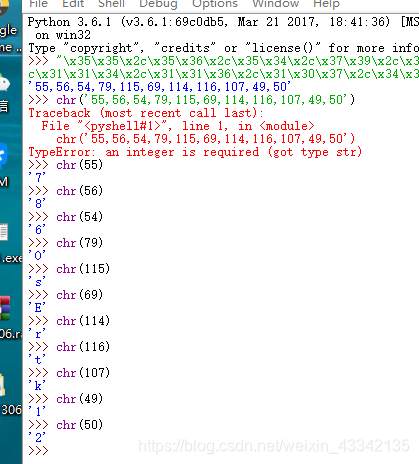Open the Debug menu
Image resolution: width=419 pixels, height=464 pixels.
pos(158,4)
